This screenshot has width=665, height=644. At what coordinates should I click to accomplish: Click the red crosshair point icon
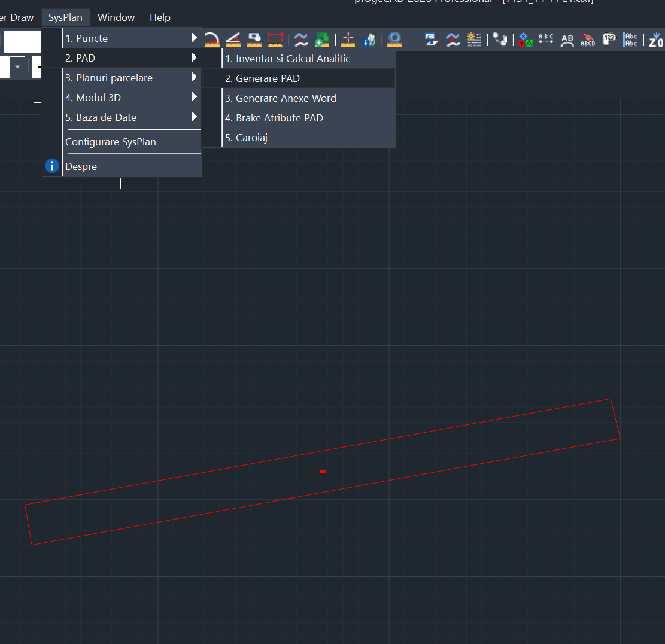[348, 40]
